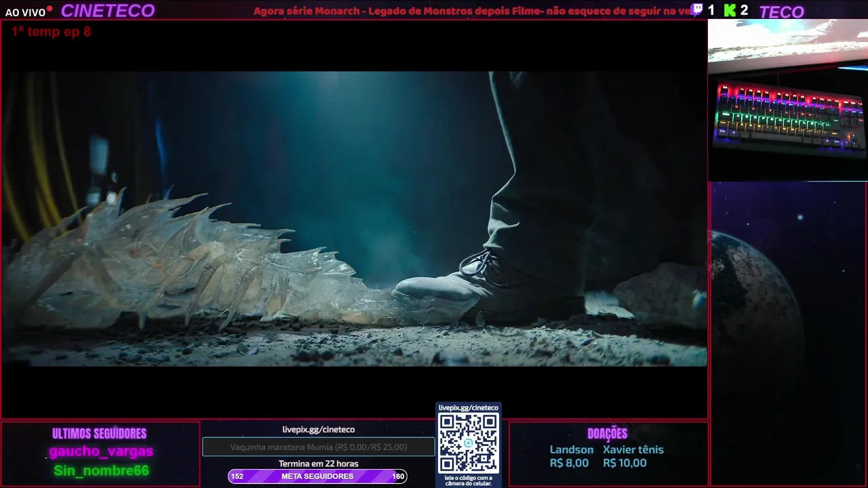
Task: Click the Vaquinha maratona Mumia progress bar
Action: click(x=319, y=447)
